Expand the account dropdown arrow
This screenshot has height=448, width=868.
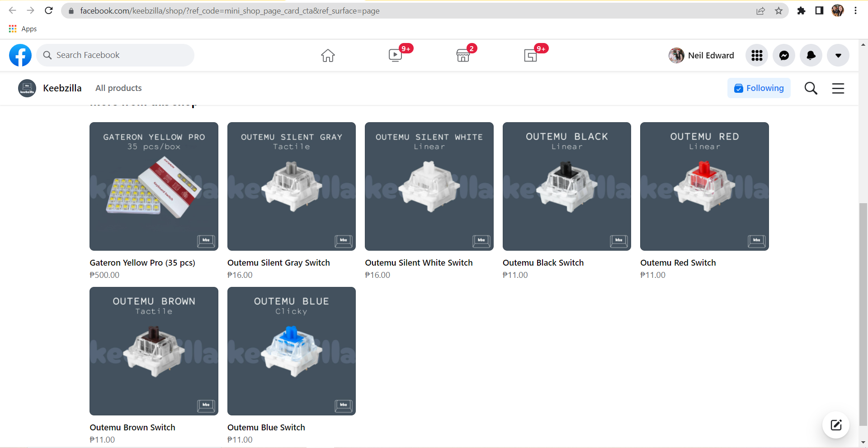tap(838, 55)
